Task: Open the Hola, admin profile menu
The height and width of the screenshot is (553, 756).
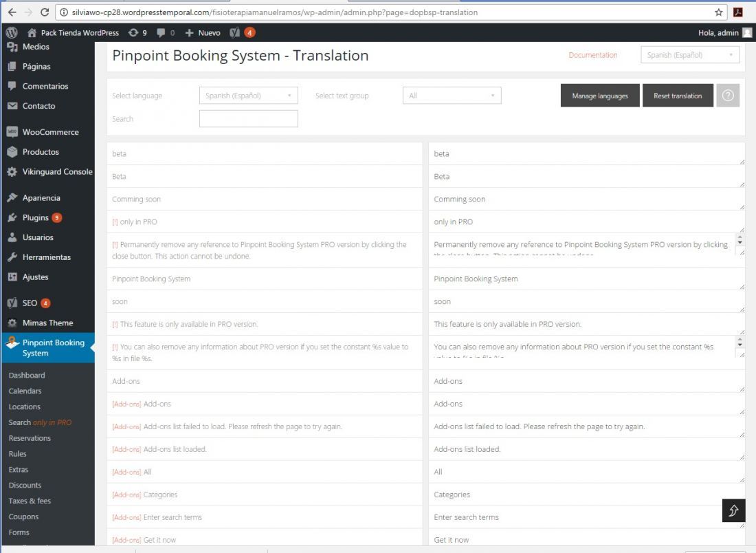Action: [724, 32]
